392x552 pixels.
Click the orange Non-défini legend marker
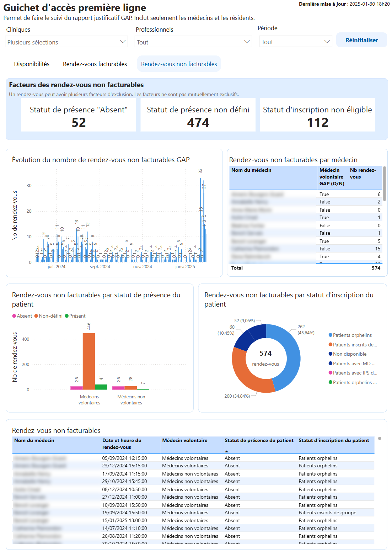point(36,316)
